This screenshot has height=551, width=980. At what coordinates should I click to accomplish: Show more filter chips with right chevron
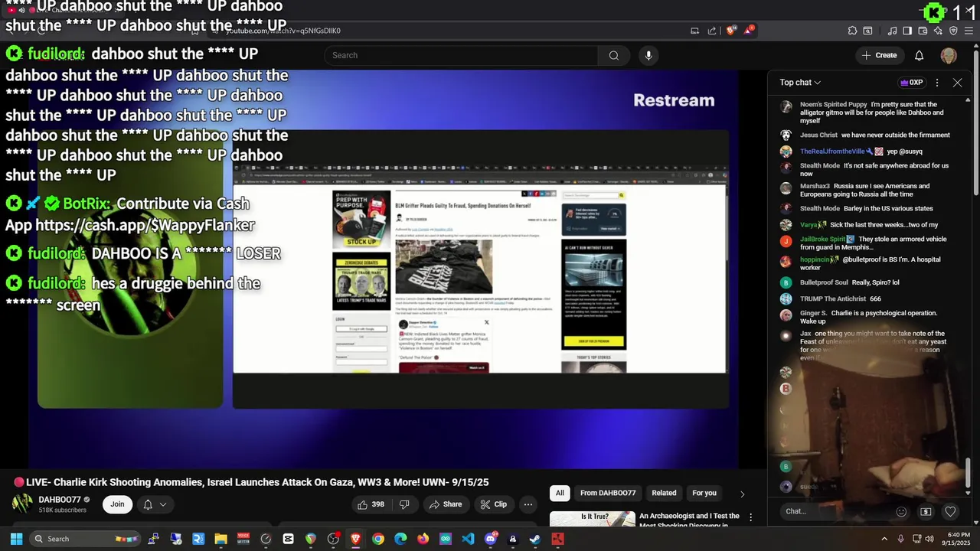[x=742, y=494]
